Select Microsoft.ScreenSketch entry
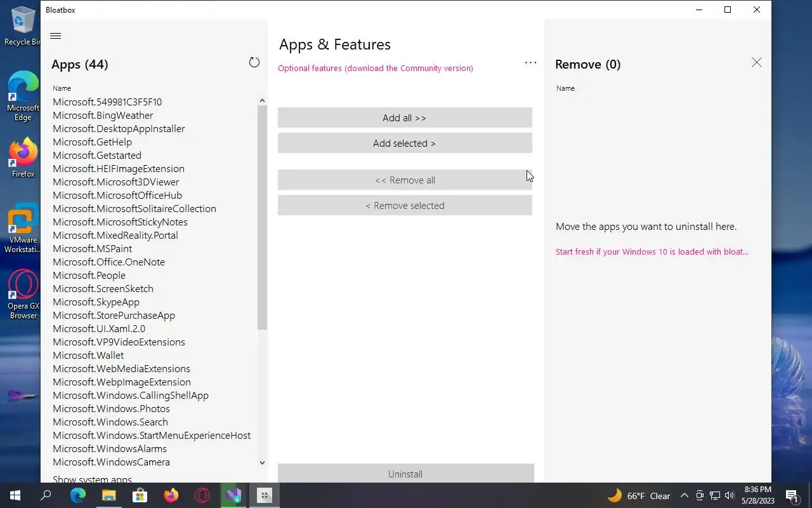 tap(103, 288)
